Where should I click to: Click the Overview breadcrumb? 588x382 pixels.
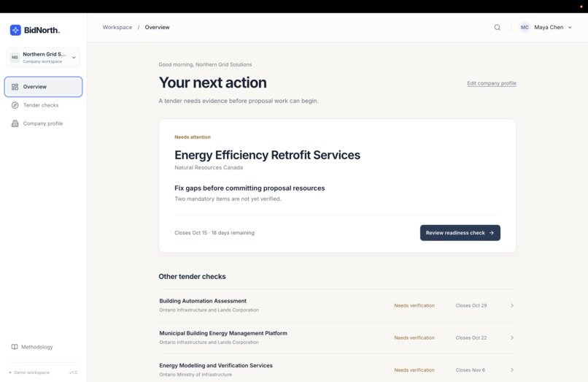[157, 28]
